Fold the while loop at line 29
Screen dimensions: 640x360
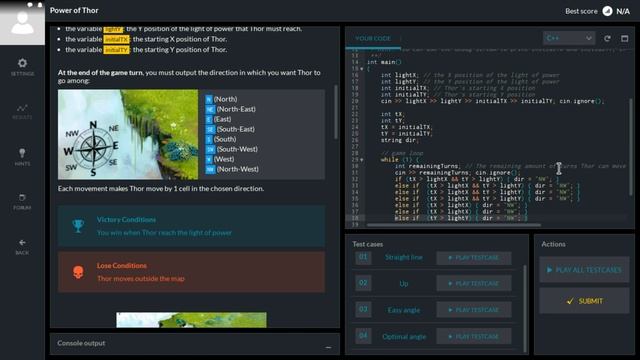point(362,160)
